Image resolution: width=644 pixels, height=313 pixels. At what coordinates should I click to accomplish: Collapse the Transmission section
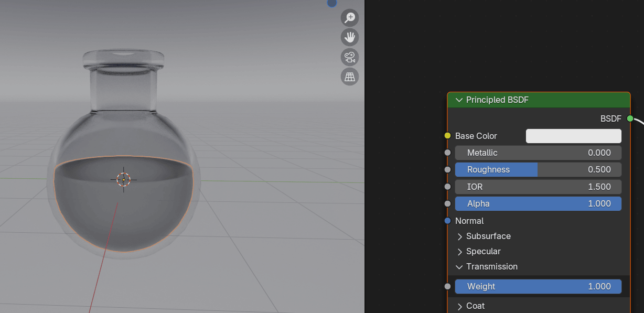(460, 267)
